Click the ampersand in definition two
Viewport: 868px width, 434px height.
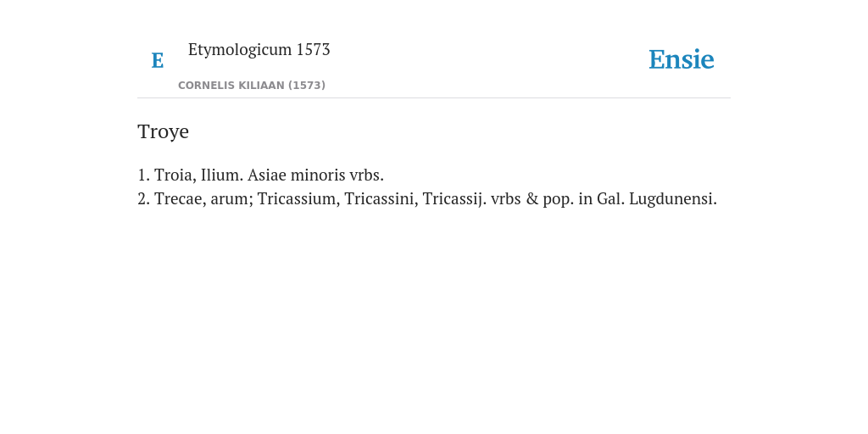tap(532, 198)
